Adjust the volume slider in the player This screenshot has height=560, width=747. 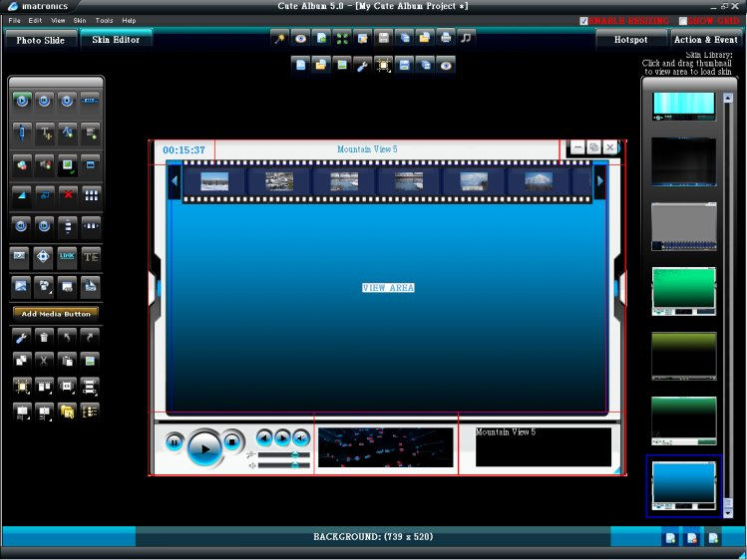(x=285, y=465)
